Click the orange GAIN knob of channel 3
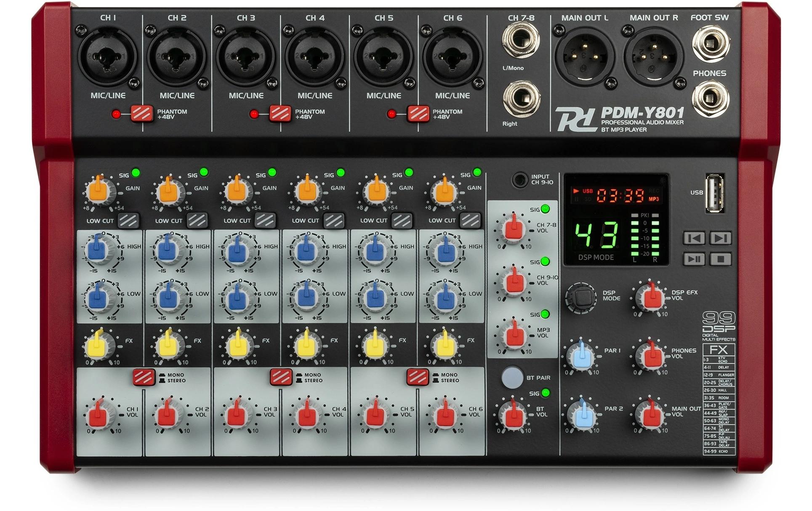Viewport: 812px width, 511px height. pos(238,192)
